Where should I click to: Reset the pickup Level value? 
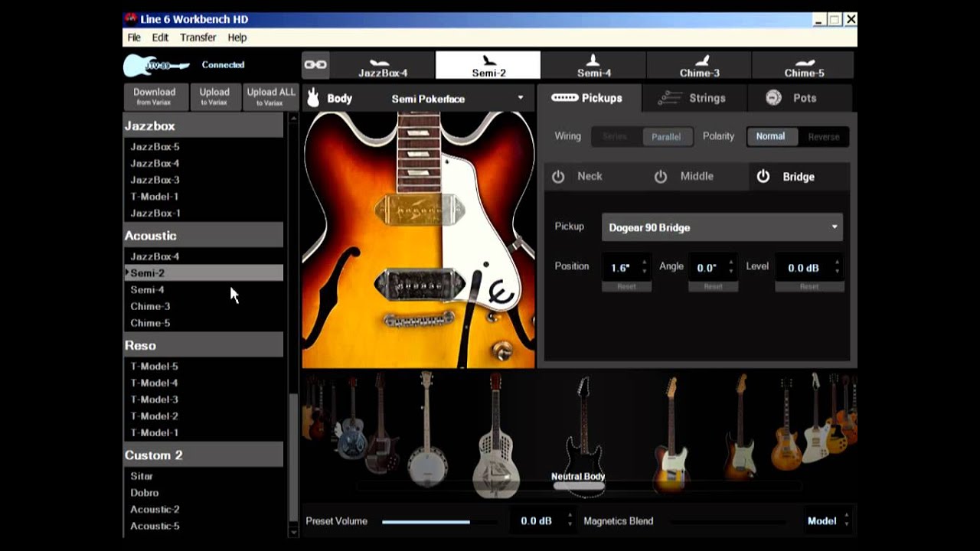(x=809, y=286)
